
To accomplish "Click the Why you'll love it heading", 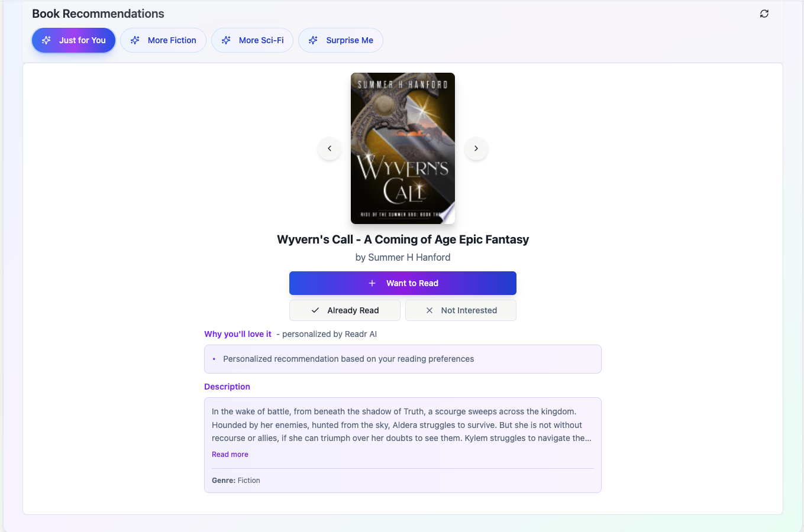I will coord(238,334).
